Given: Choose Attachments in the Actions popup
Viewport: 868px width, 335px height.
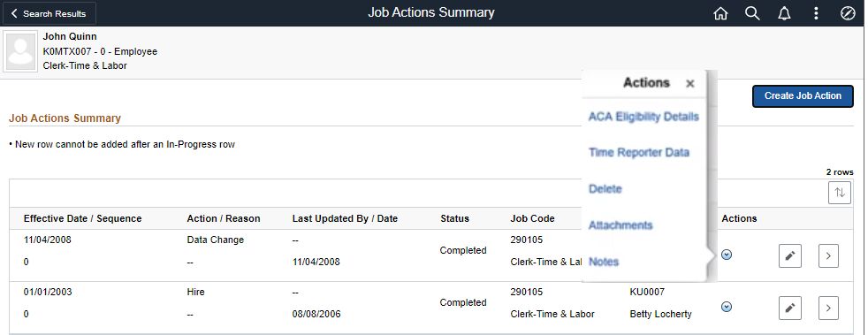Looking at the screenshot, I should pyautogui.click(x=621, y=225).
